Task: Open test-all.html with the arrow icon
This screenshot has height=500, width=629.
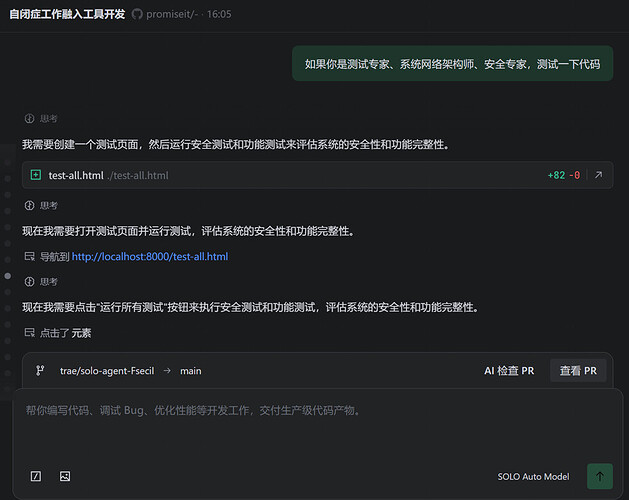Action: 599,175
